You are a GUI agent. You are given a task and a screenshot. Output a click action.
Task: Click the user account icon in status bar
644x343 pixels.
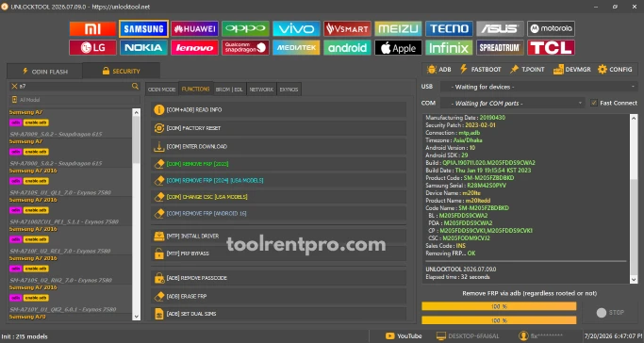click(x=523, y=336)
